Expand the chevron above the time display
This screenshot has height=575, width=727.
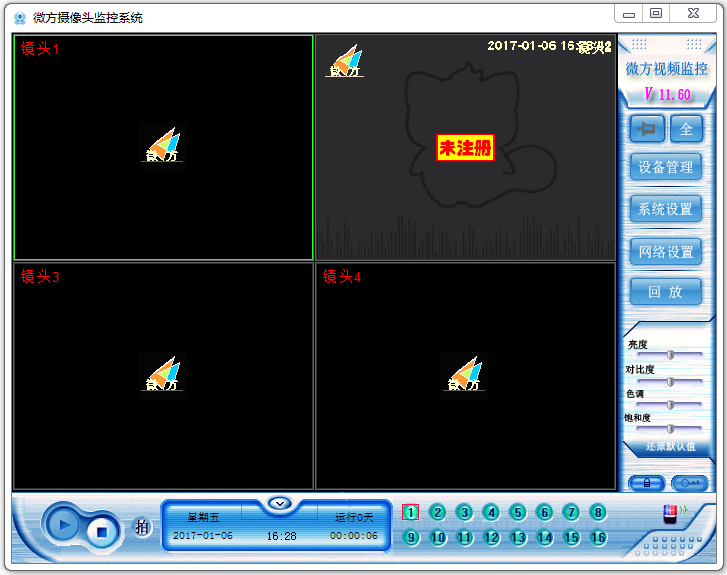tap(280, 503)
